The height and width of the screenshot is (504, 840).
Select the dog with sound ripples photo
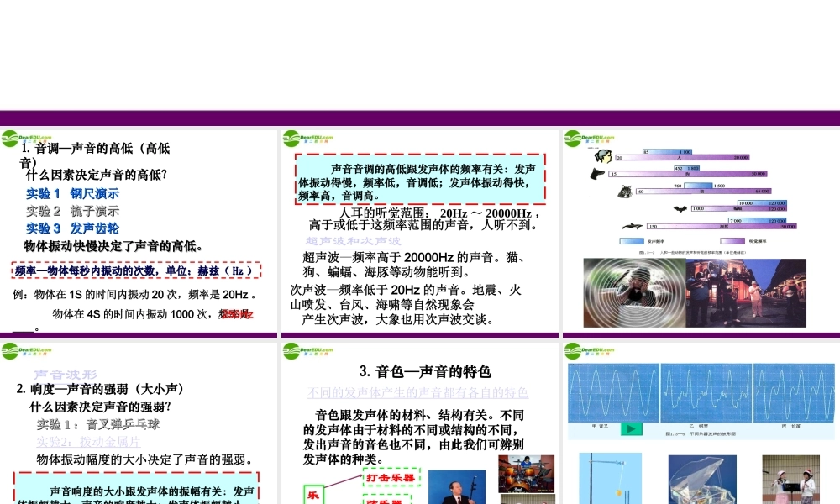[634, 293]
